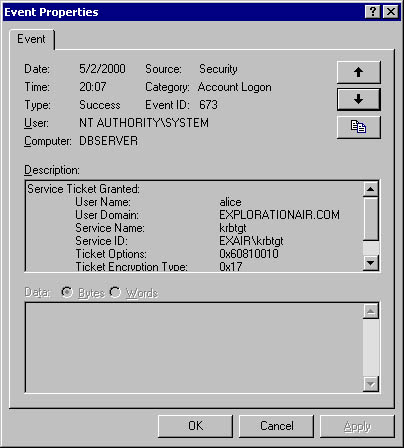
Task: Go to previous event with up arrow
Action: [x=358, y=72]
